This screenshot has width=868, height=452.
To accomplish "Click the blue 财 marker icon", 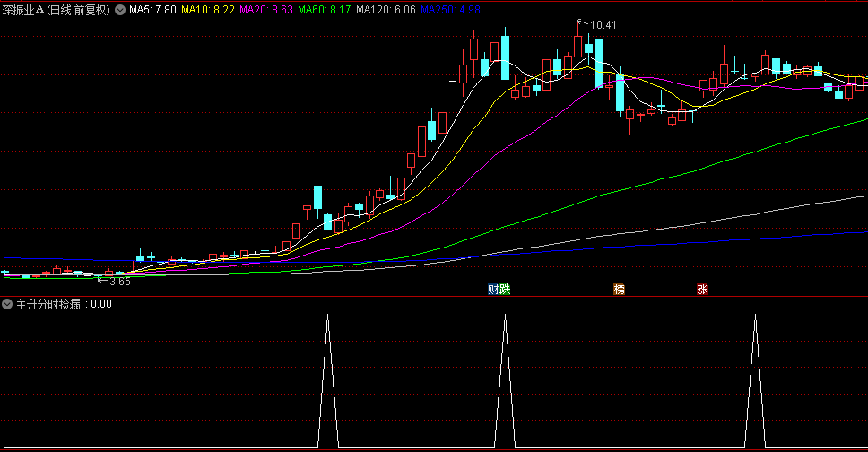I will tap(492, 289).
